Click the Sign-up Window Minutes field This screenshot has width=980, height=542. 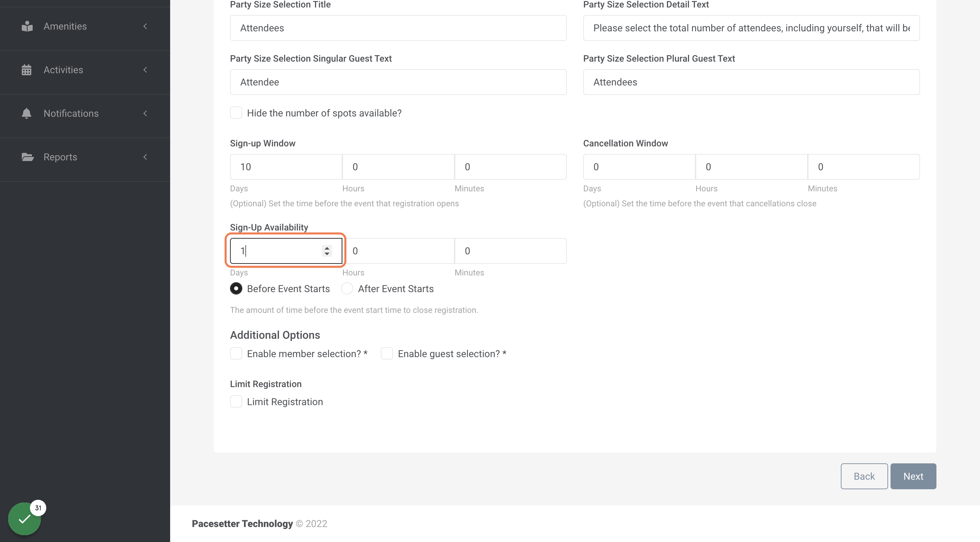(x=510, y=167)
